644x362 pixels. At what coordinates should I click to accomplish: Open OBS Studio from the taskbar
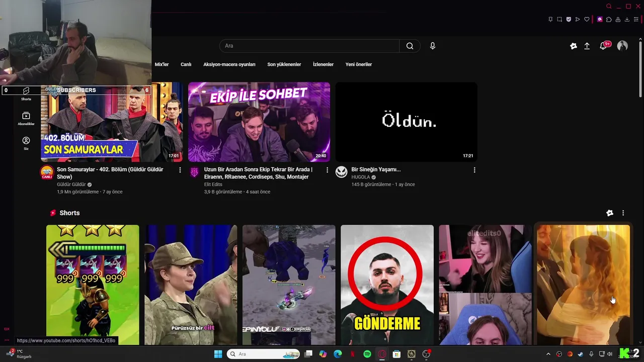[x=426, y=354]
